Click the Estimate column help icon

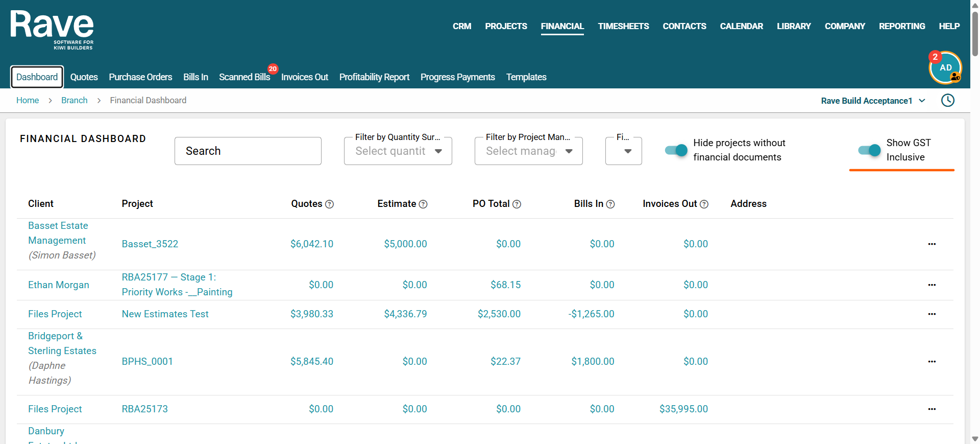pos(423,204)
